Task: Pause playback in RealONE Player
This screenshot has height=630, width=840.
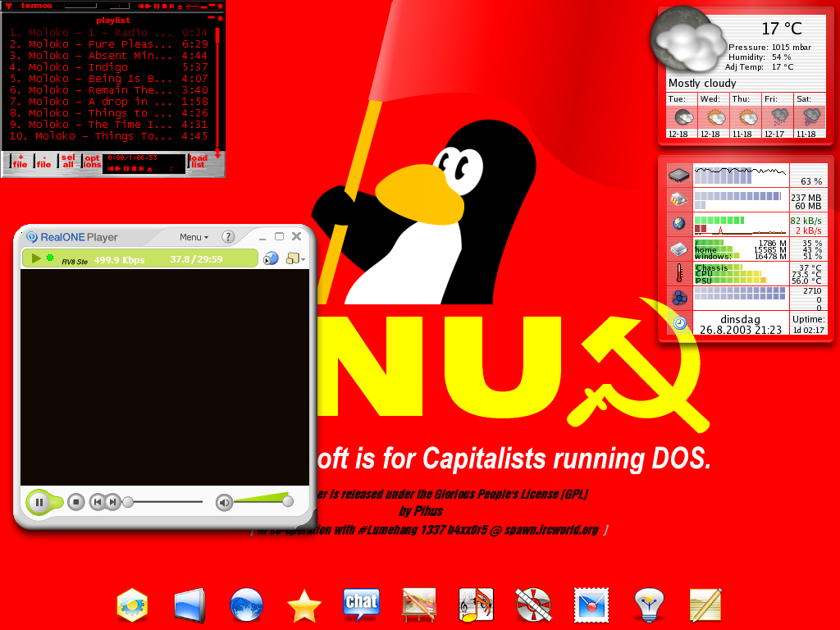Action: (x=39, y=502)
